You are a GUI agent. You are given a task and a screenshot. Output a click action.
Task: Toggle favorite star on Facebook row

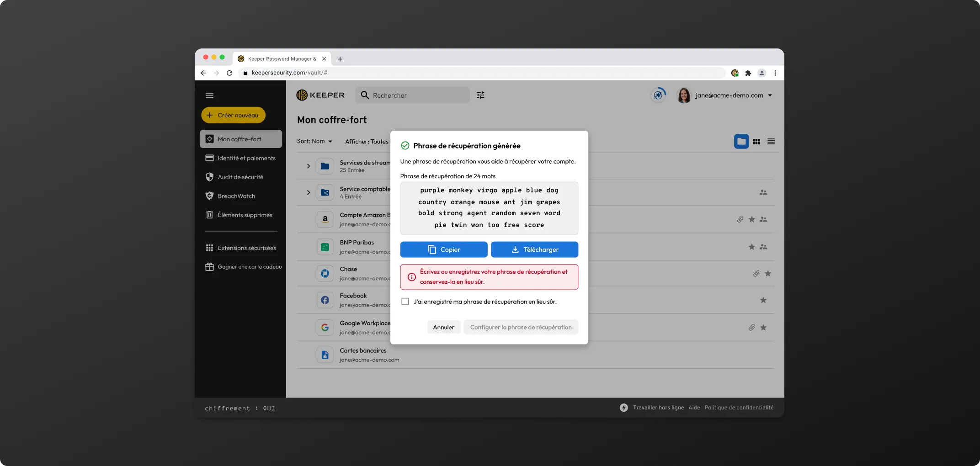click(x=763, y=300)
